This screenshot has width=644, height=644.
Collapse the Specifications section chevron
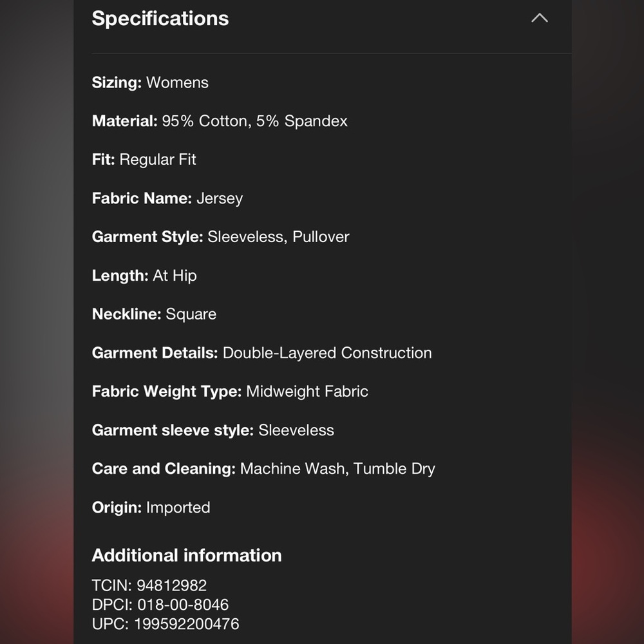tap(539, 18)
